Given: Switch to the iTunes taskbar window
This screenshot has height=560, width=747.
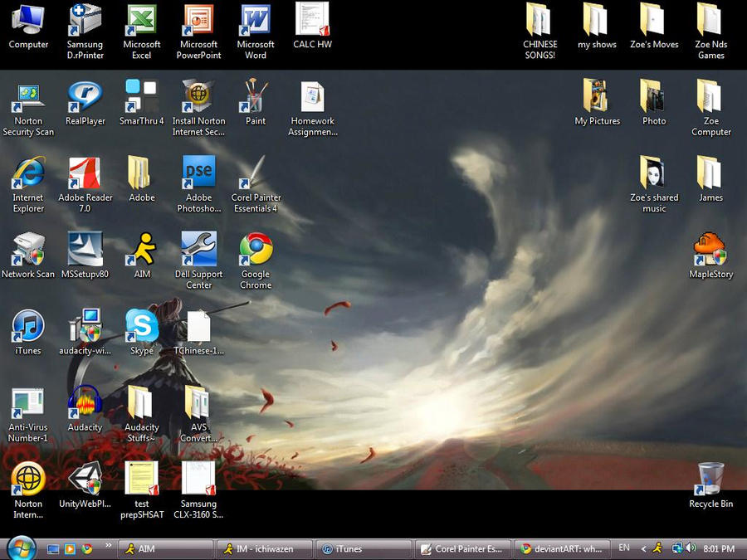Looking at the screenshot, I should [364, 549].
